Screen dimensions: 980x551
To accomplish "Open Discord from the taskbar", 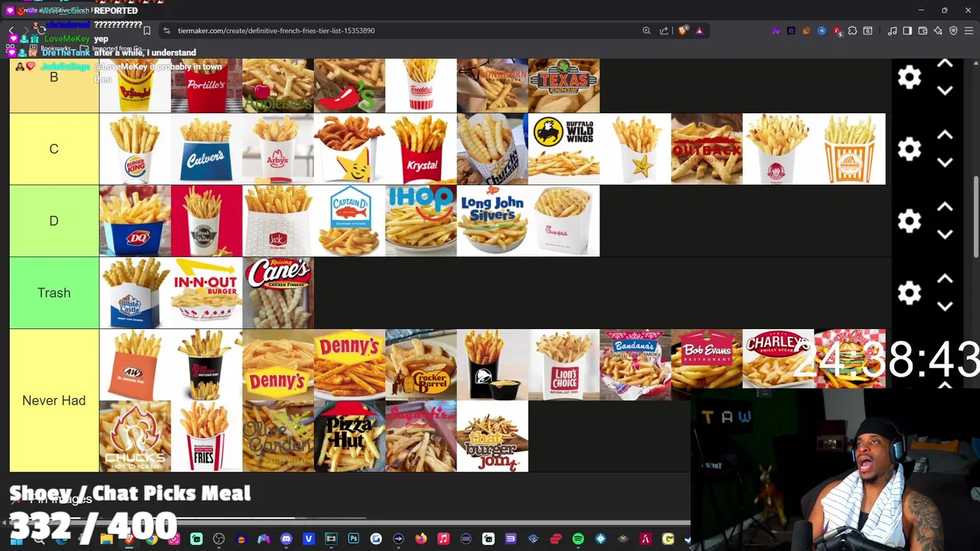I will (x=286, y=540).
